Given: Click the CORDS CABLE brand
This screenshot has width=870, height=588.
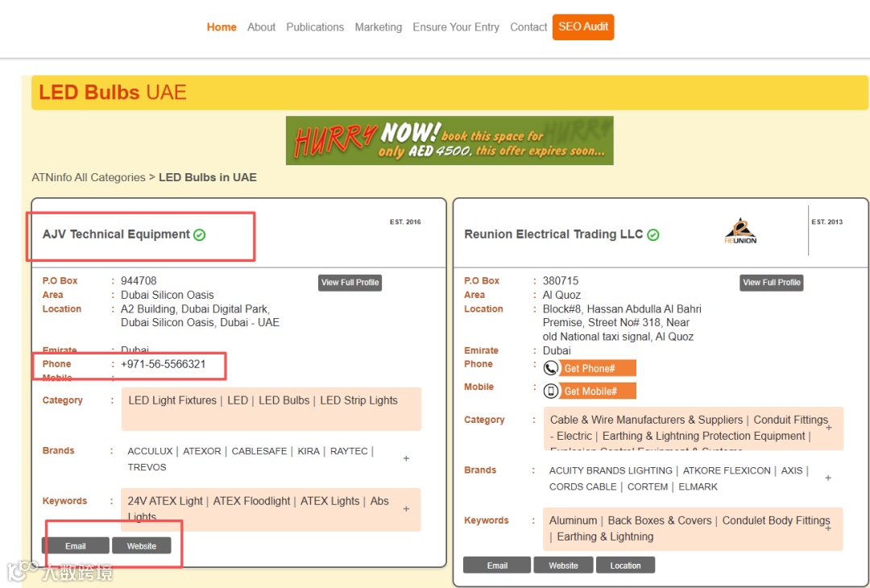Looking at the screenshot, I should point(582,487).
